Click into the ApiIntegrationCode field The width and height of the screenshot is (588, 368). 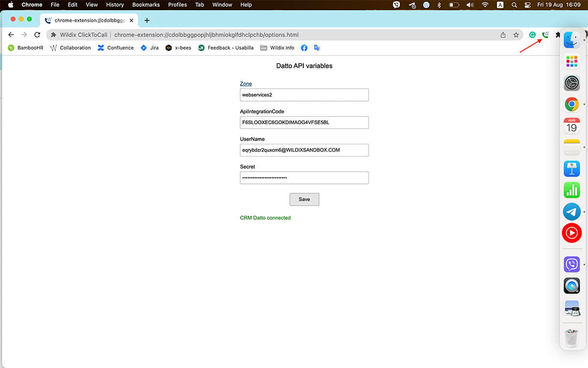pyautogui.click(x=304, y=122)
